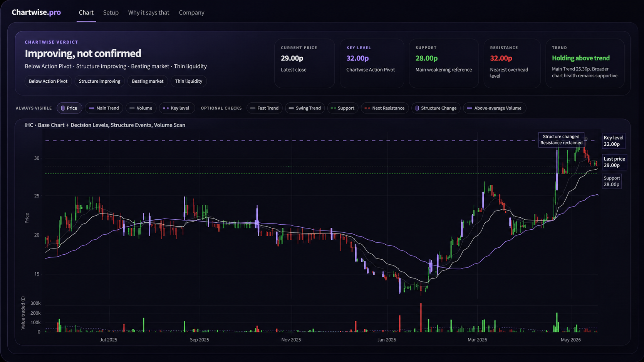Viewport: 644px width, 362px height.
Task: Toggle the Support optional check
Action: [x=343, y=108]
